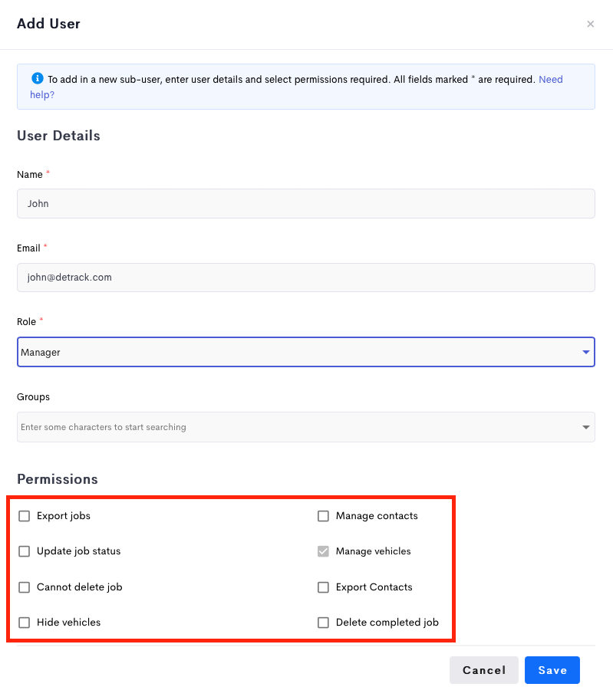Click the Name input field
Screen dimensions: 613x700
click(306, 204)
